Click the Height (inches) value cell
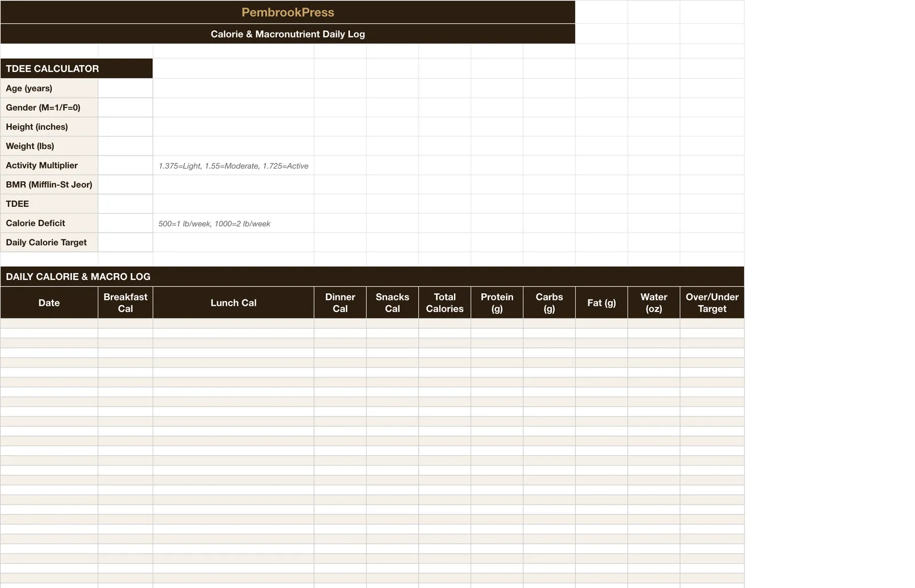The height and width of the screenshot is (588, 915). [x=125, y=127]
